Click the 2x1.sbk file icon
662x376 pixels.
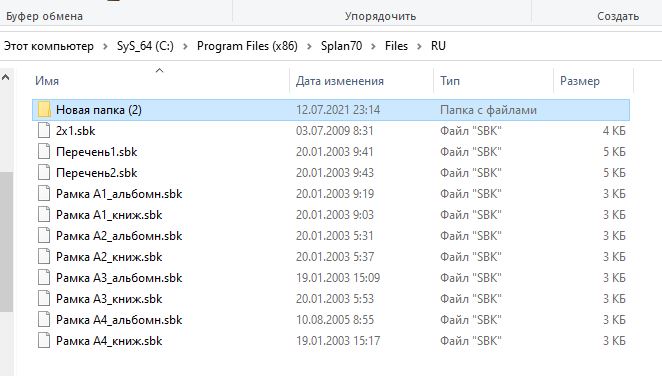coord(44,131)
